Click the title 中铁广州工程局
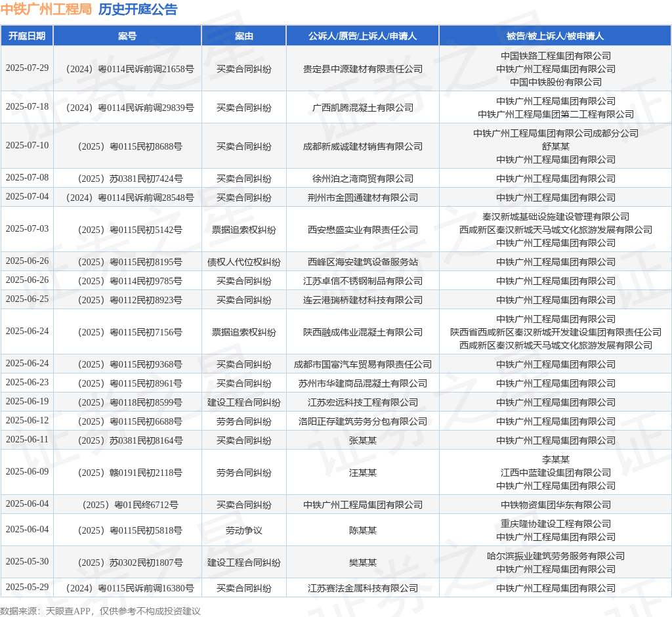The height and width of the screenshot is (617, 672). 47,9
